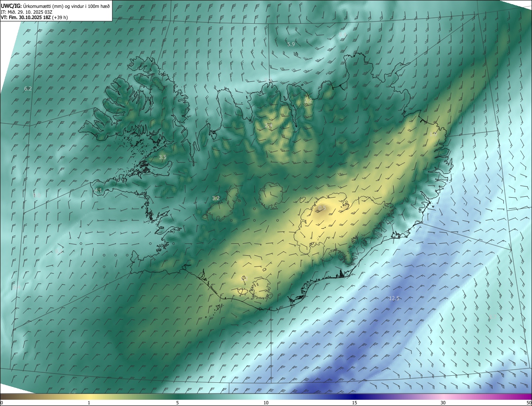Click the 6.2 value label on the map
Screen dimensions: 532x406
28,89
